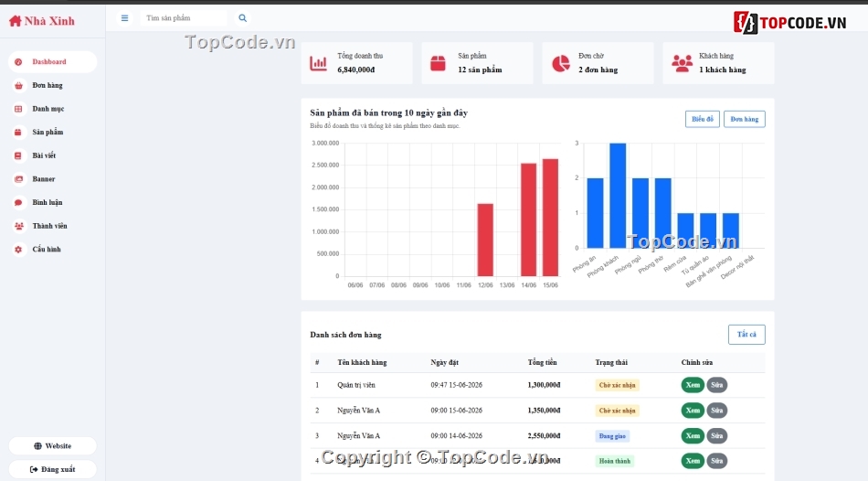This screenshot has height=481, width=868.
Task: Edit order of Quản trị viên with Sửa
Action: pos(717,385)
